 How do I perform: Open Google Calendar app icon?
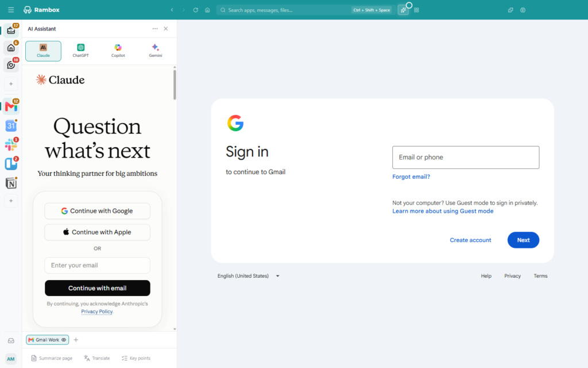tap(11, 125)
